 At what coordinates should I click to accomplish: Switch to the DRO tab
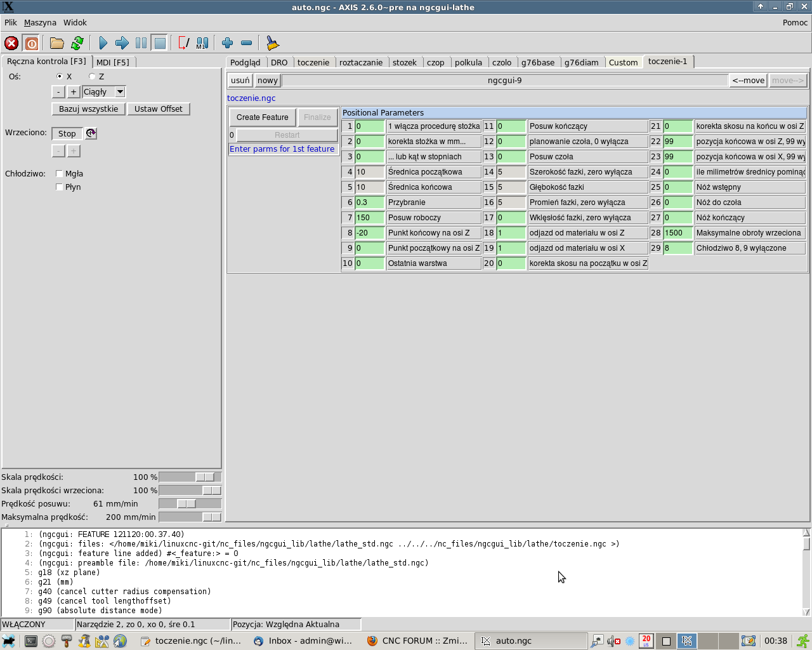point(279,62)
